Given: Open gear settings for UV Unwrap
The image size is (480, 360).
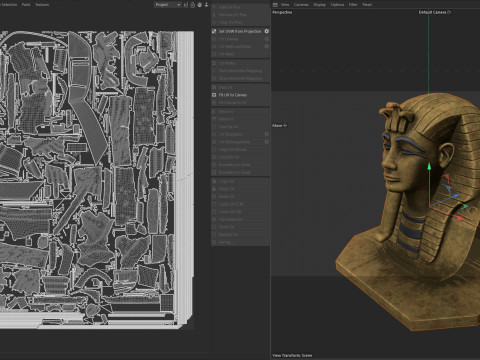Looking at the screenshot, I should coord(267,39).
